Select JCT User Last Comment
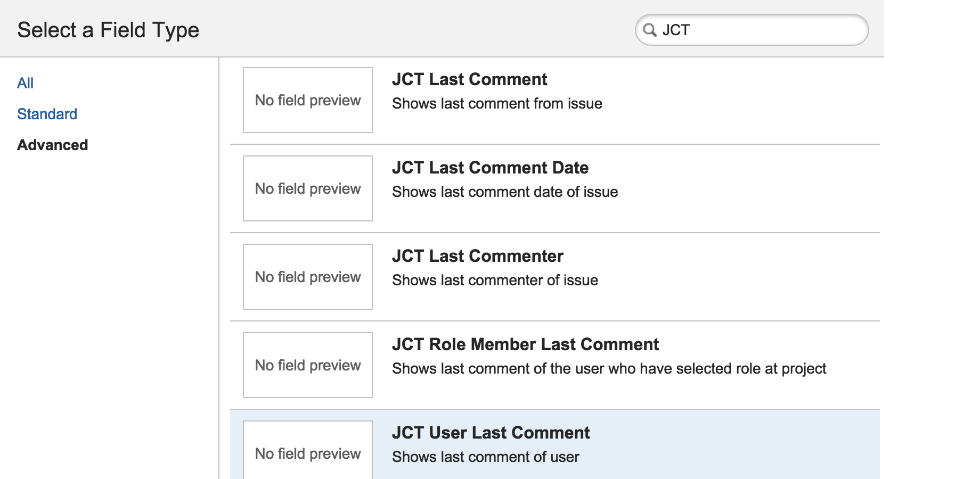 pyautogui.click(x=491, y=433)
